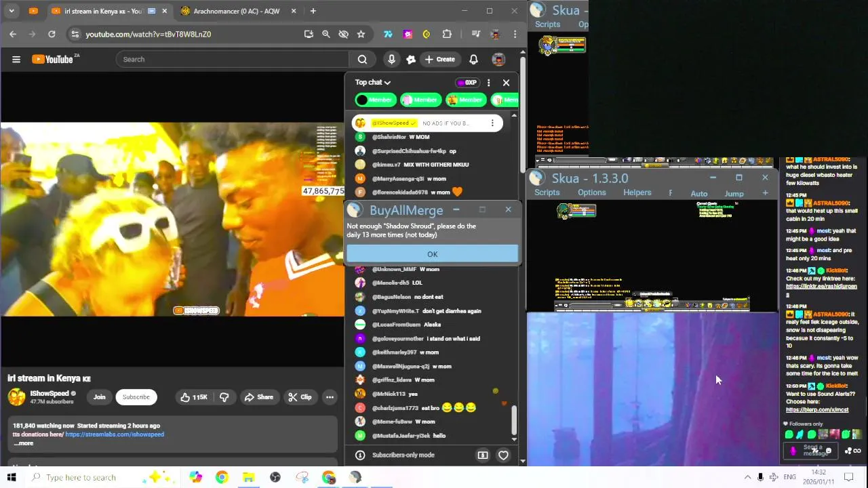Subscribe to the IShowSpeed channel
The width and height of the screenshot is (868, 488).
(136, 397)
